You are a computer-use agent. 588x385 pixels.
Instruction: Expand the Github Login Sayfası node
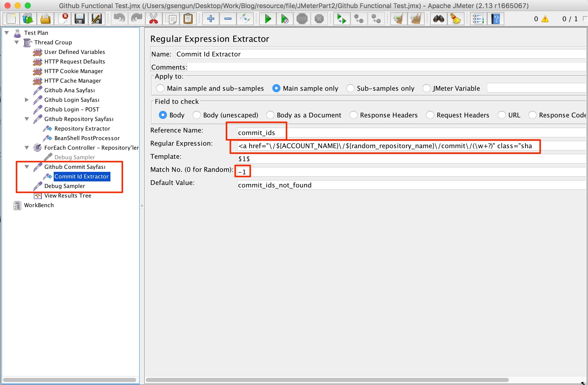coord(27,100)
